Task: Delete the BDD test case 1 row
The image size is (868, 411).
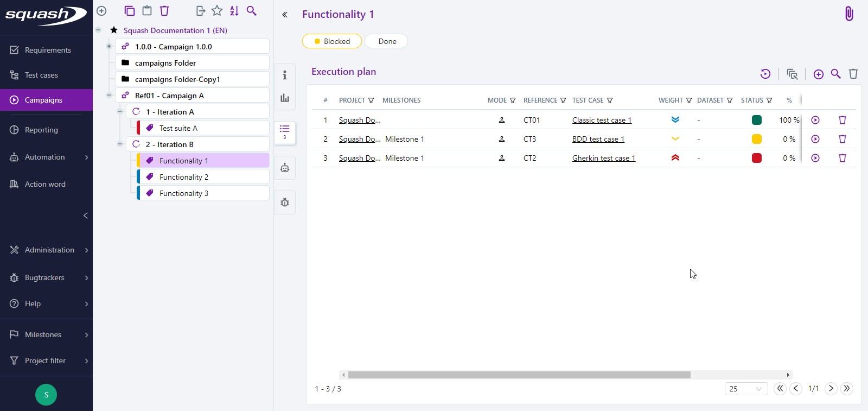Action: click(842, 139)
